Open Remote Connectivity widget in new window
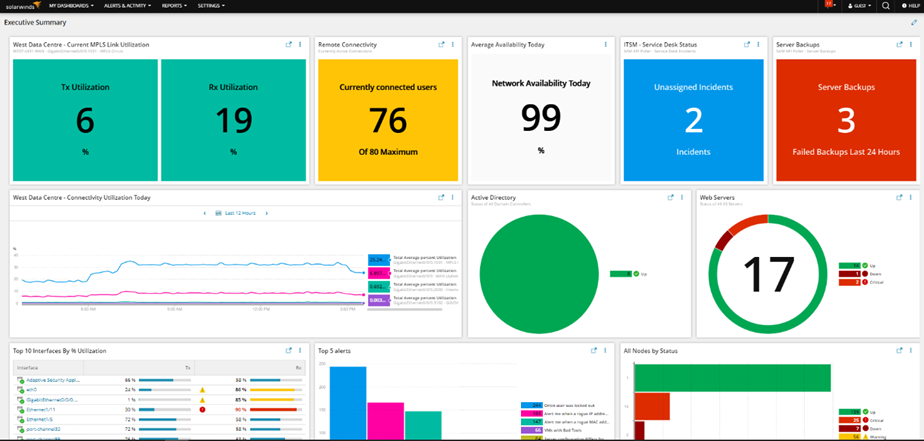Screen dimensions: 924x441 click(441, 45)
